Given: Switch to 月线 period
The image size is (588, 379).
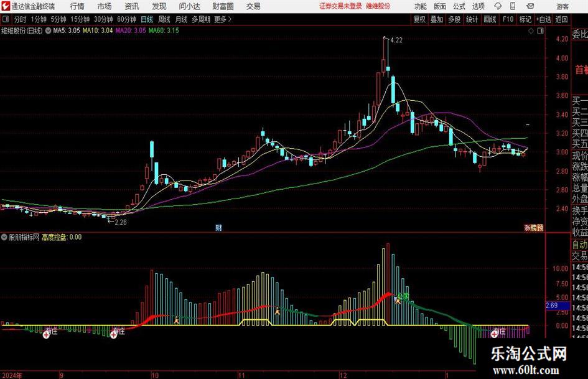Looking at the screenshot, I should 181,19.
